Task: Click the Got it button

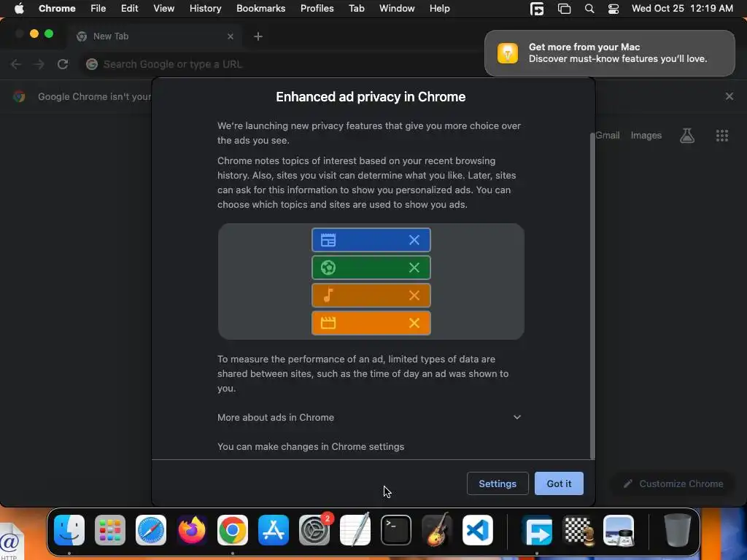Action: (558, 483)
